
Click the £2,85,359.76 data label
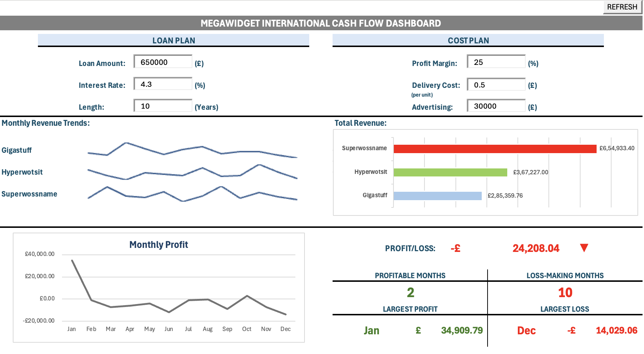coord(505,196)
